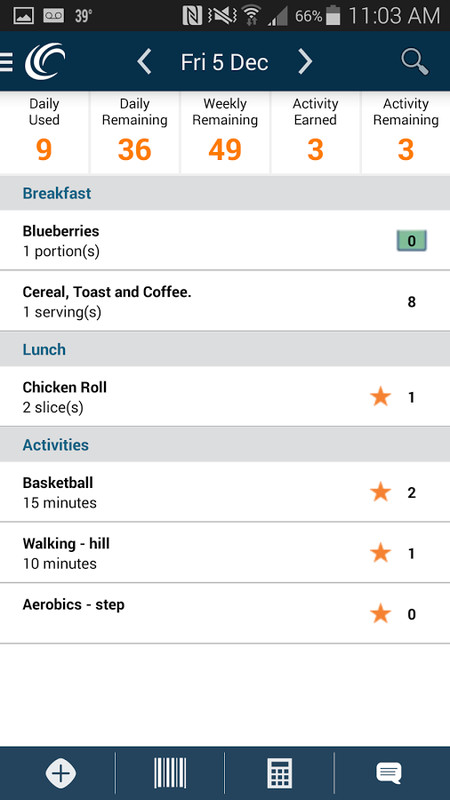Screen dimensions: 450x800
Task: Open the points calculator
Action: pos(280,773)
